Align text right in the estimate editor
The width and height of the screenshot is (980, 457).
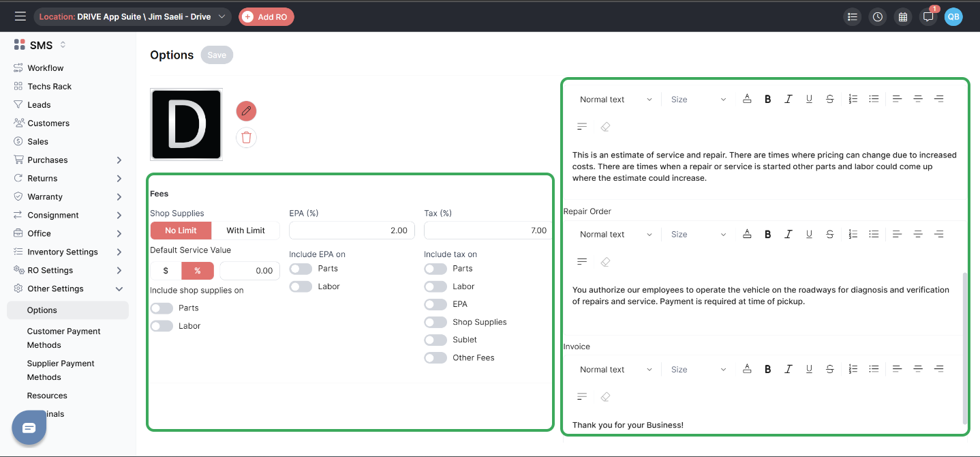tap(938, 99)
